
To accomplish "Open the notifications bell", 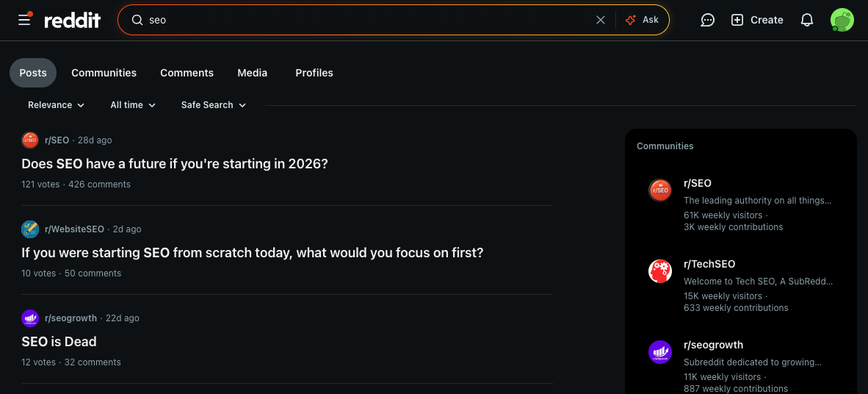I will pyautogui.click(x=807, y=20).
